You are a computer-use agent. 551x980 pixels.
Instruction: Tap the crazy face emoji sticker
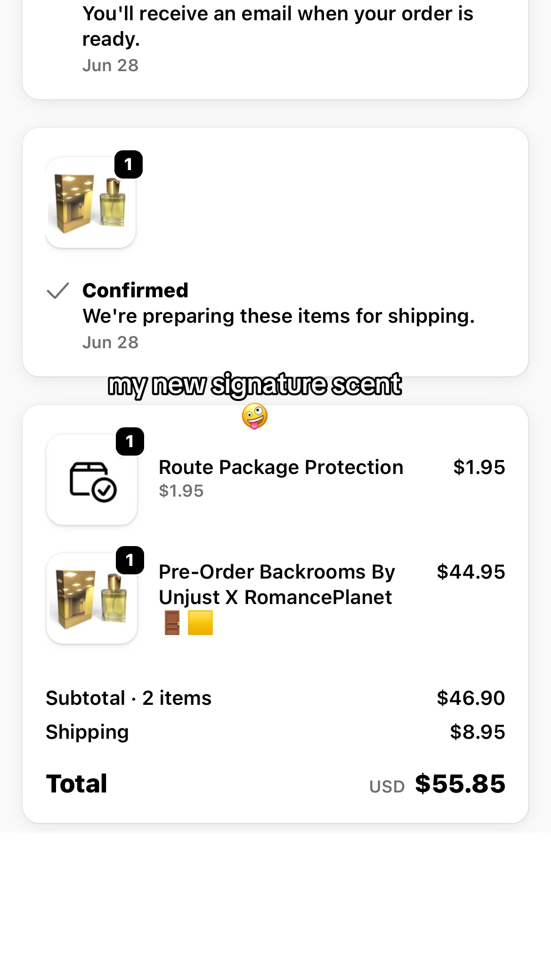tap(255, 416)
